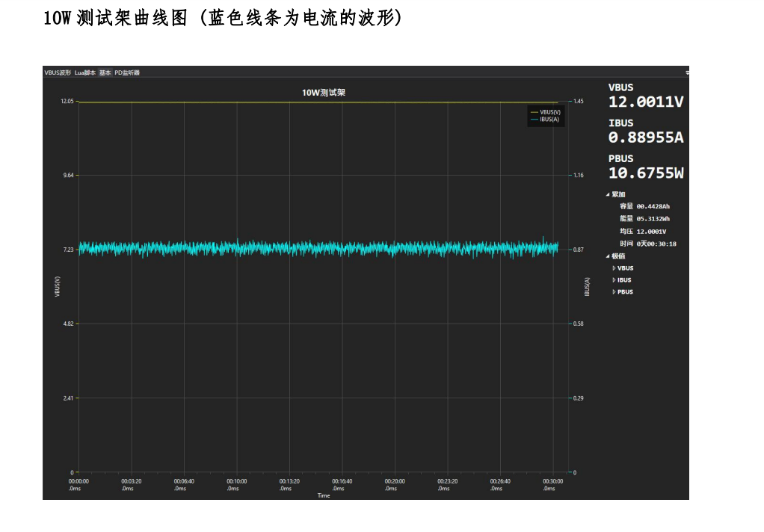Click the chart title 10W测试架
This screenshot has width=764, height=532.
click(323, 93)
